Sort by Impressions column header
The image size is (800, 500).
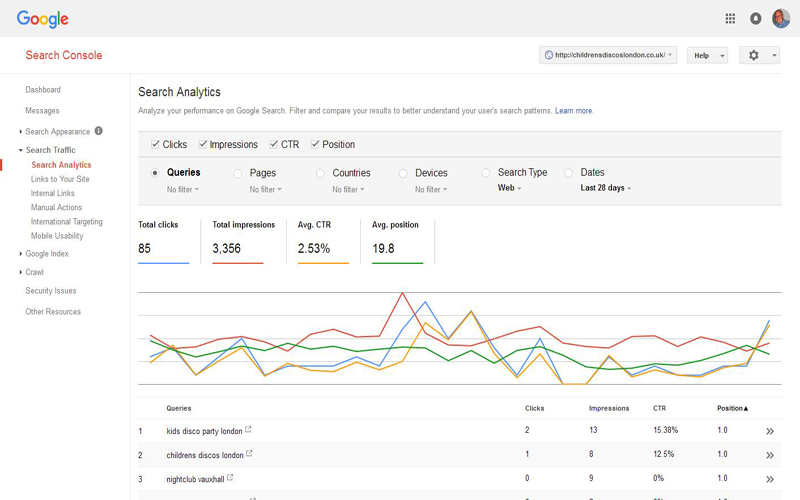pyautogui.click(x=609, y=408)
